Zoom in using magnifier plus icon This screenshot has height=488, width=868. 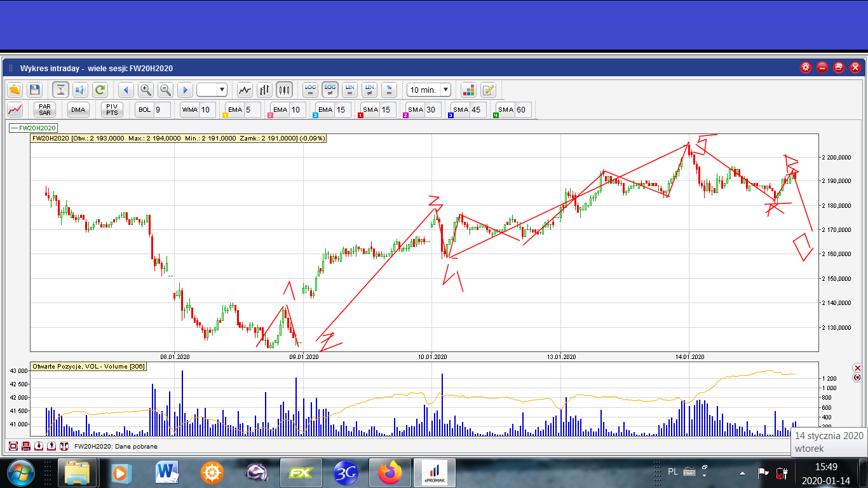[146, 90]
